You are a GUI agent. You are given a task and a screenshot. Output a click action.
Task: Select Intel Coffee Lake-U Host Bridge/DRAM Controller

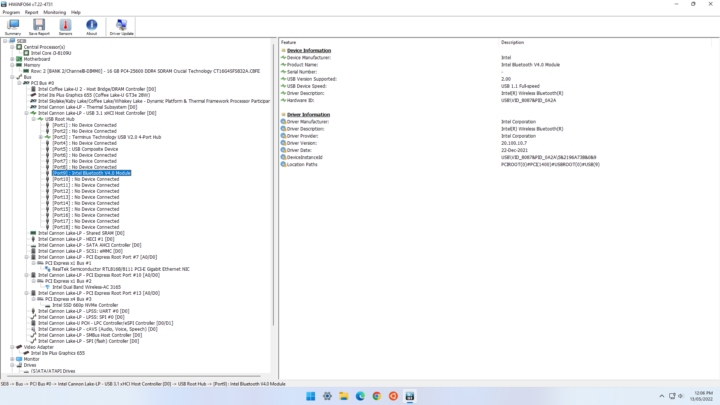(97, 89)
